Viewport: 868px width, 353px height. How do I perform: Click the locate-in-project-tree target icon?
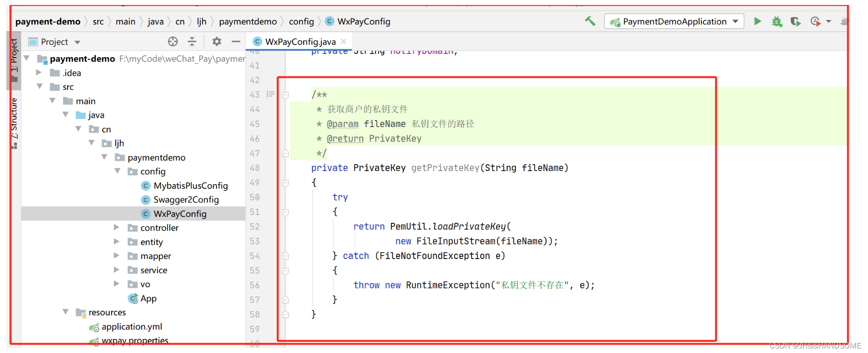[x=173, y=42]
